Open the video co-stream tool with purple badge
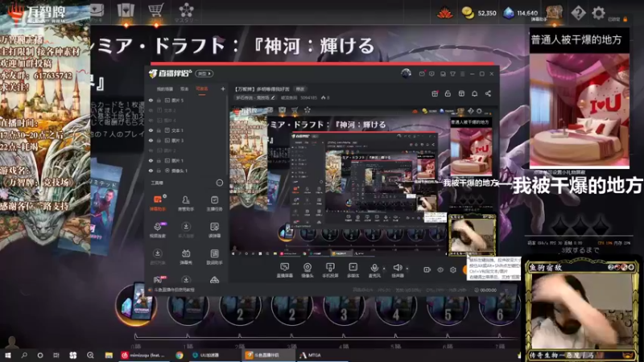 coord(158,229)
